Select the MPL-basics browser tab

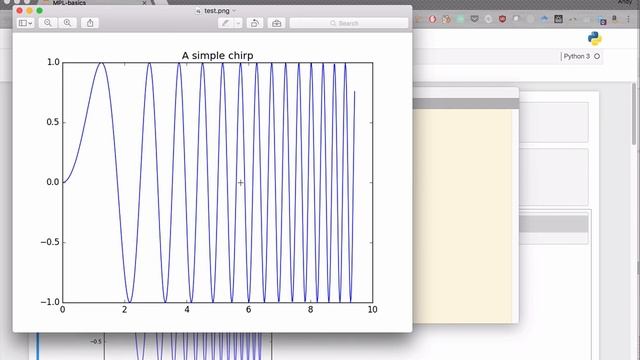(x=94, y=3)
